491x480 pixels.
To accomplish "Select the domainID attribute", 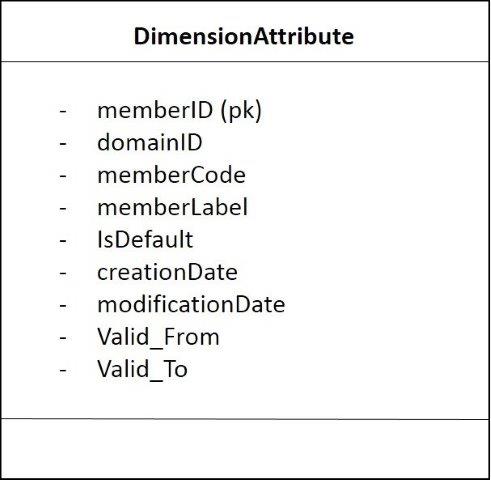I will tap(150, 142).
